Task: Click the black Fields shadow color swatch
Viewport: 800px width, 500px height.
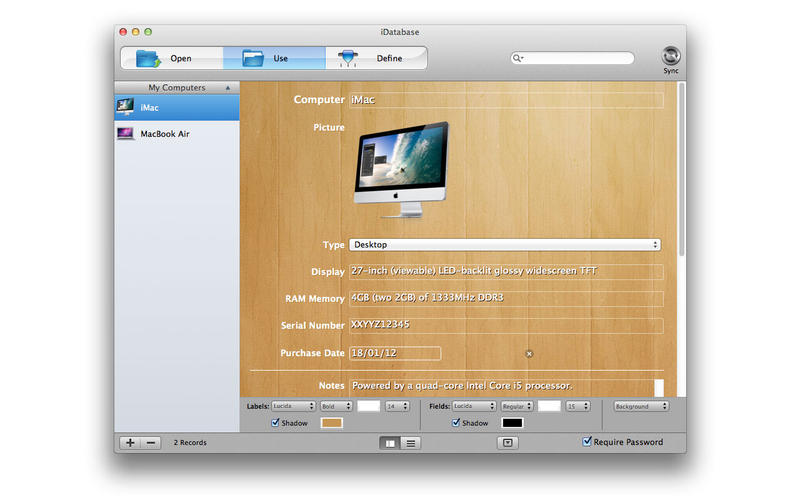Action: tap(512, 423)
